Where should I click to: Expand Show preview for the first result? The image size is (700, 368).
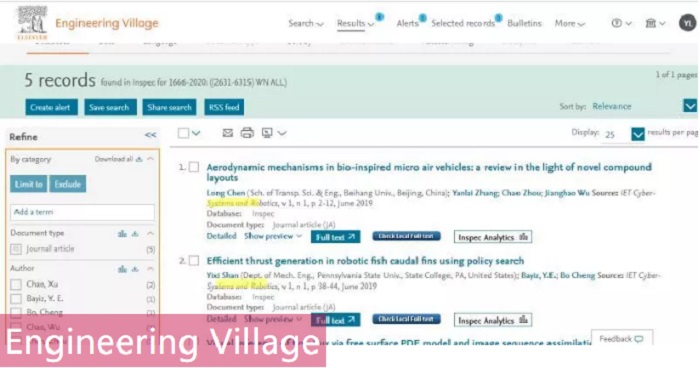pyautogui.click(x=273, y=236)
